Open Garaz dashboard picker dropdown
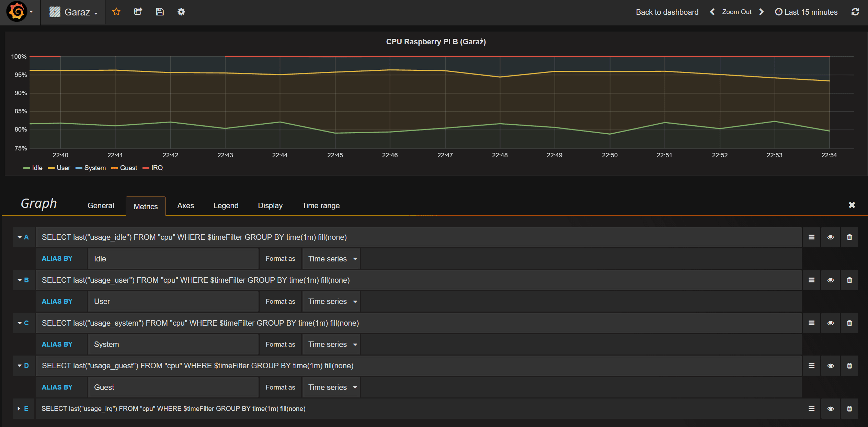The image size is (868, 427). point(73,12)
